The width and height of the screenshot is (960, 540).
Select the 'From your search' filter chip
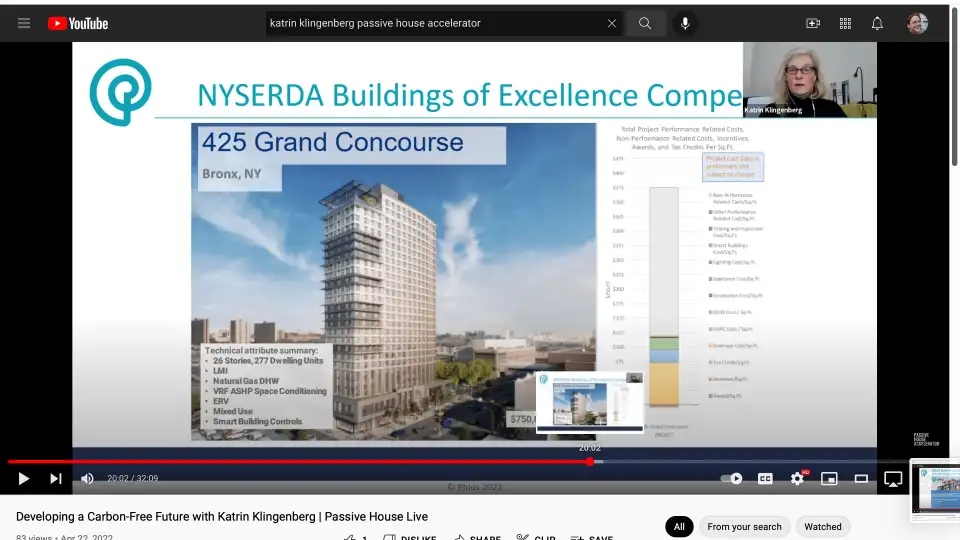click(744, 526)
